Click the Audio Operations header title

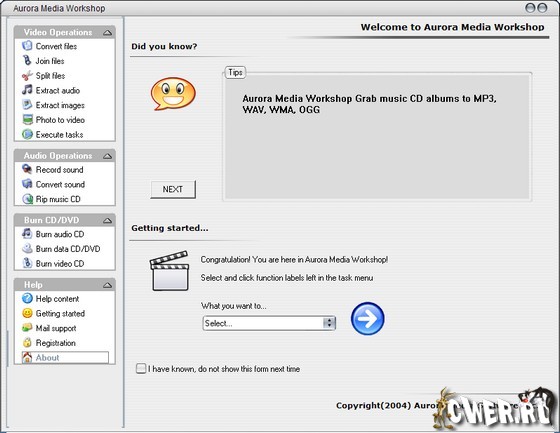point(58,156)
